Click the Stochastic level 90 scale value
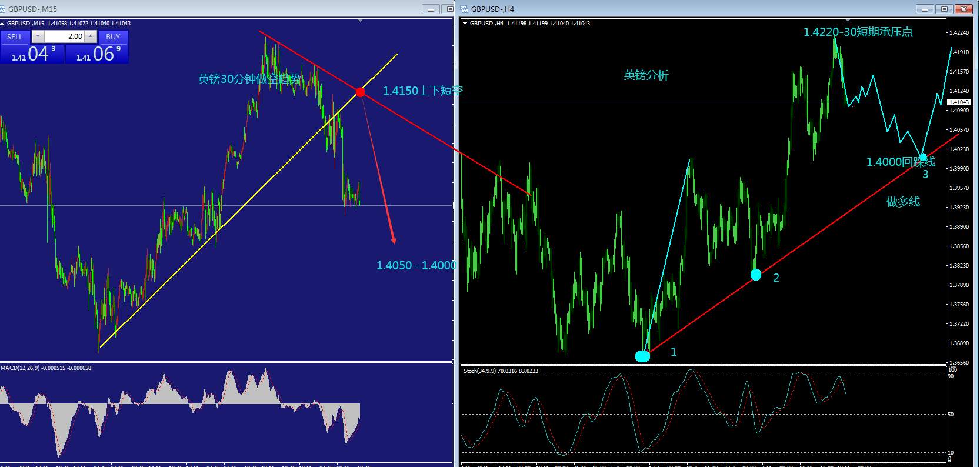 coord(951,376)
